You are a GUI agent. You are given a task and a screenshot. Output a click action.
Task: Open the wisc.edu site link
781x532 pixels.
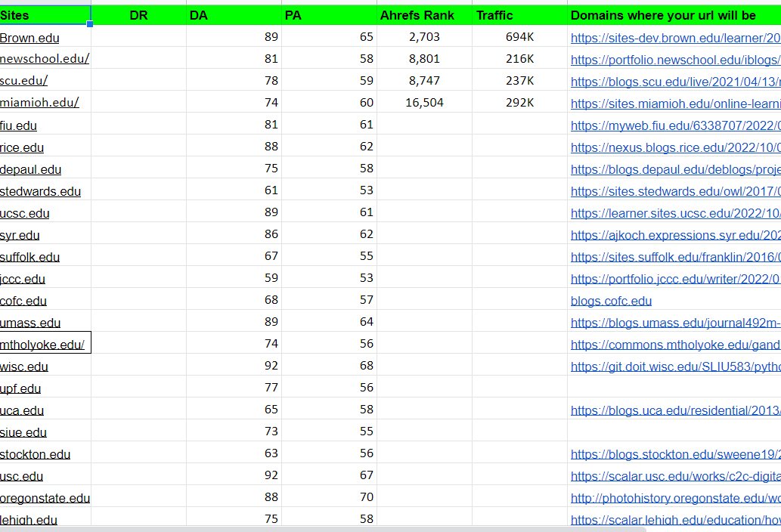pyautogui.click(x=24, y=367)
